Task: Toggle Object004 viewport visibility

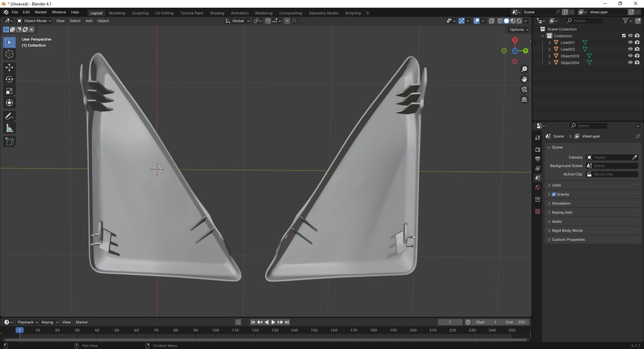Action: point(630,62)
